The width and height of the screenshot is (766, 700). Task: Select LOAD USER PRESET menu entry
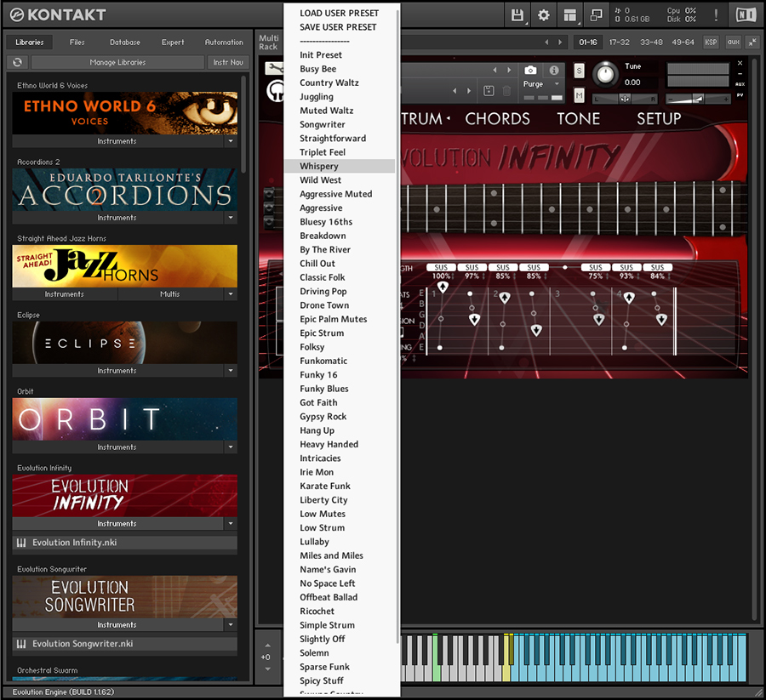click(340, 13)
